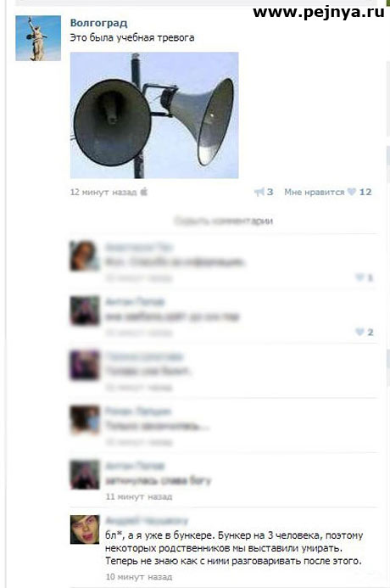The image size is (390, 588).
Task: Open the 12 минут назад post timestamp
Action: pyautogui.click(x=103, y=192)
